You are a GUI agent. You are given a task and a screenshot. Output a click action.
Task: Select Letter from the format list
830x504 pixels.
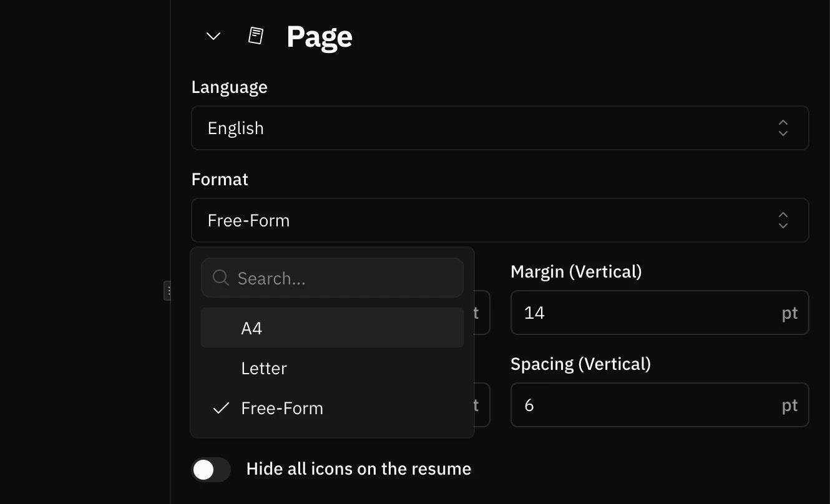tap(264, 368)
